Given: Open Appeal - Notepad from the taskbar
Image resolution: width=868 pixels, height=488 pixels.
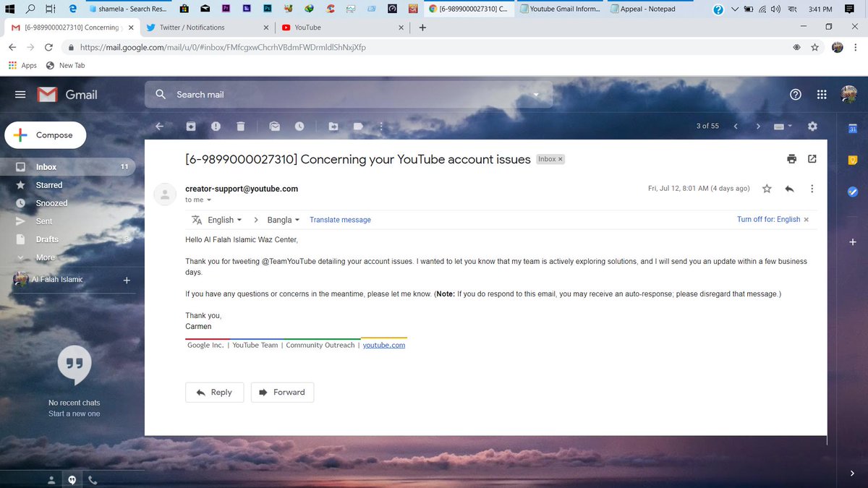Looking at the screenshot, I should [x=648, y=9].
